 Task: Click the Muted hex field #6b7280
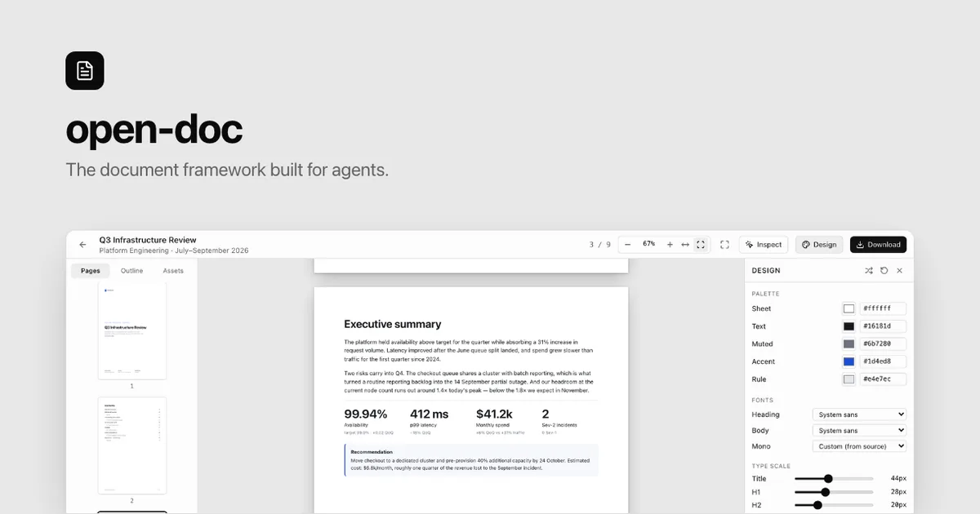click(x=883, y=344)
